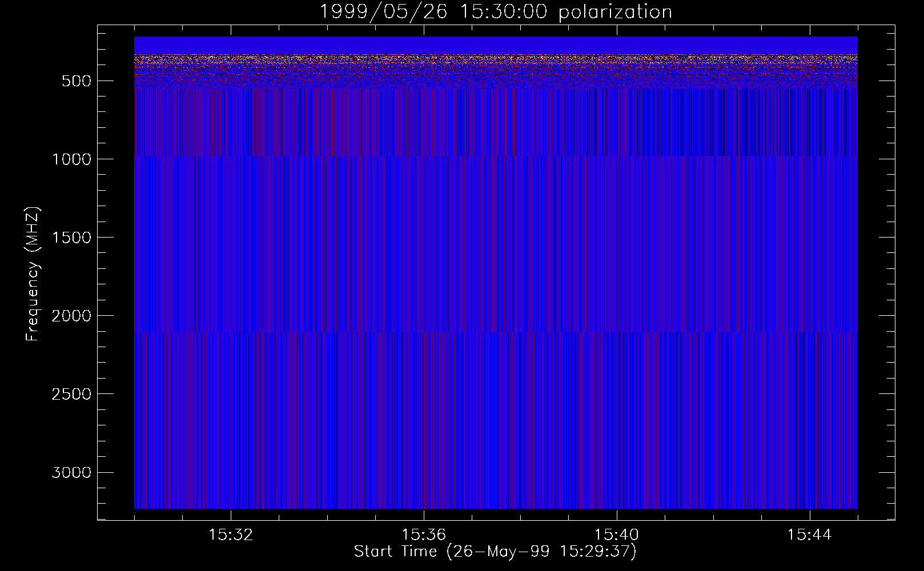Click the "Frequency (MHZ)" axis label

pos(33,274)
